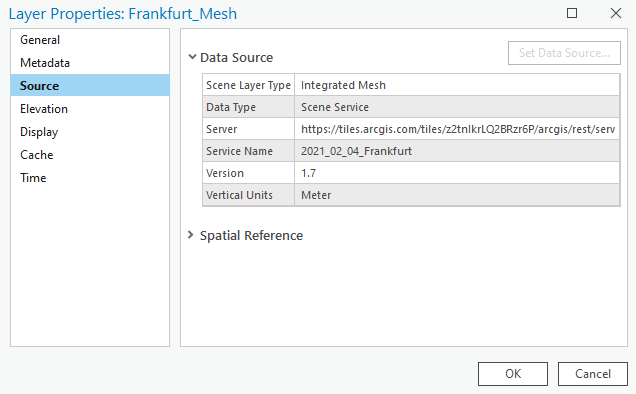Image resolution: width=636 pixels, height=394 pixels.
Task: Open the Time page
Action: coord(90,178)
